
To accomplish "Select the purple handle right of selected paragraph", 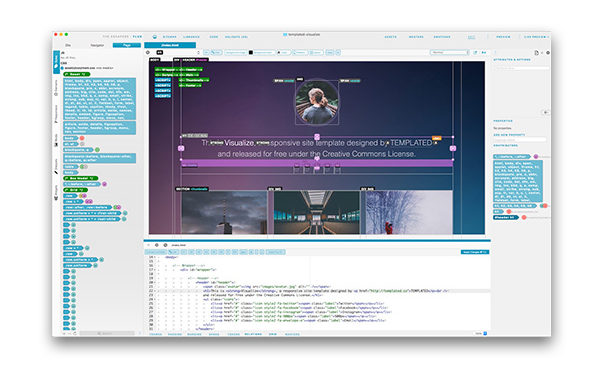I will click(x=453, y=148).
